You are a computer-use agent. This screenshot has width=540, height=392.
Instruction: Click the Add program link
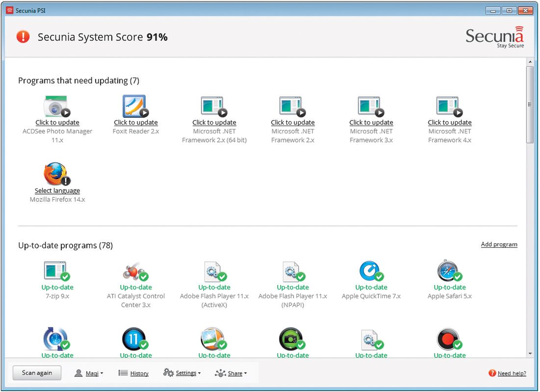point(499,244)
